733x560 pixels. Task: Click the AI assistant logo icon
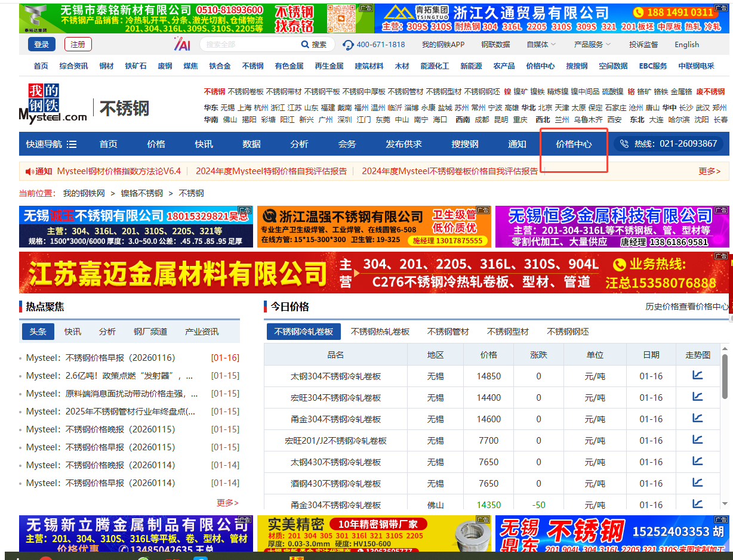click(x=182, y=44)
